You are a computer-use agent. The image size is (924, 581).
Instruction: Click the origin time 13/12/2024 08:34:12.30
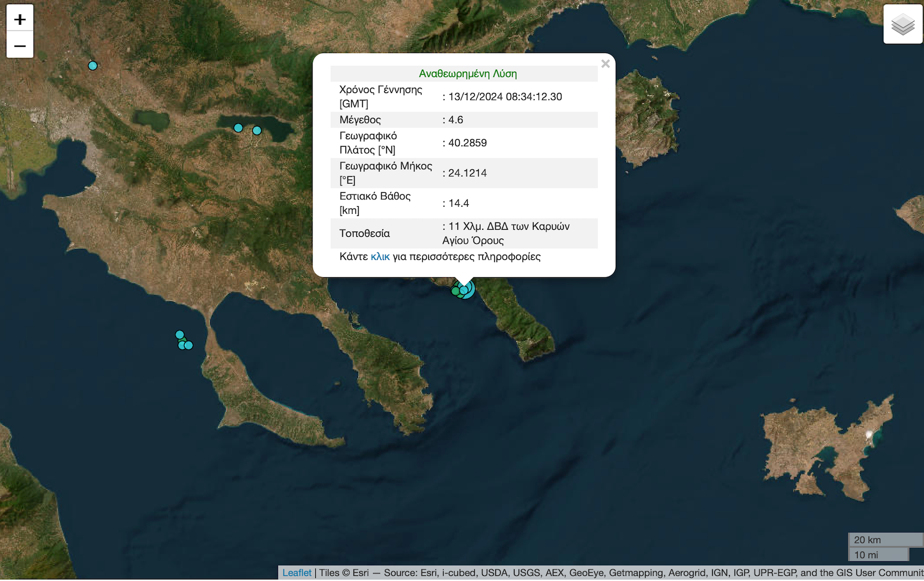505,96
